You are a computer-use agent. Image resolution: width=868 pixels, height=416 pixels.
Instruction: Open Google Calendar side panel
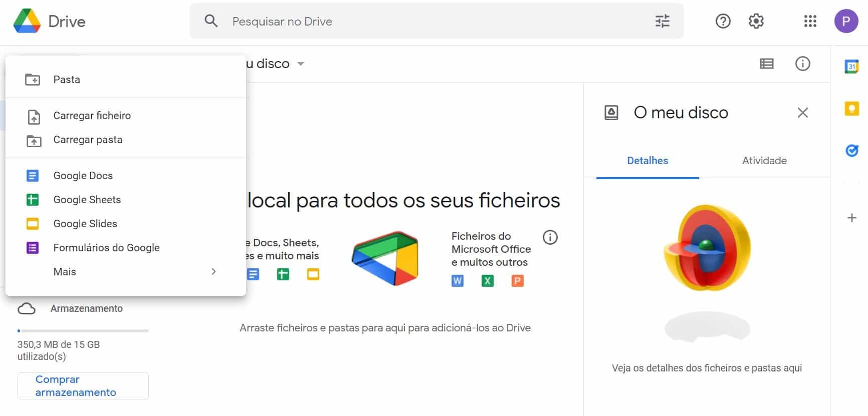tap(851, 67)
